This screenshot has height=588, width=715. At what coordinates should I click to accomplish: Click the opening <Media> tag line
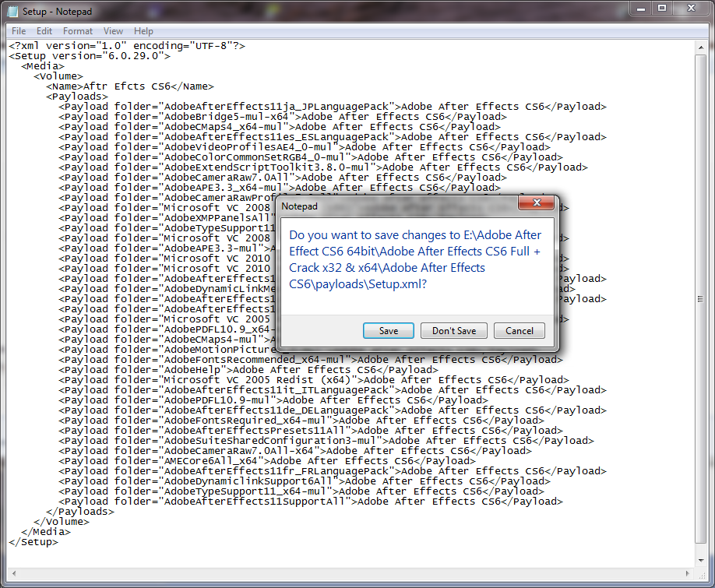coord(43,65)
